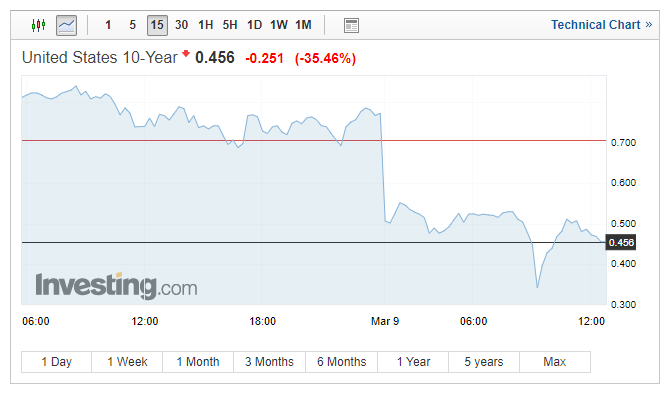The width and height of the screenshot is (672, 394).
Task: Open the news table icon in toolbar
Action: (351, 26)
